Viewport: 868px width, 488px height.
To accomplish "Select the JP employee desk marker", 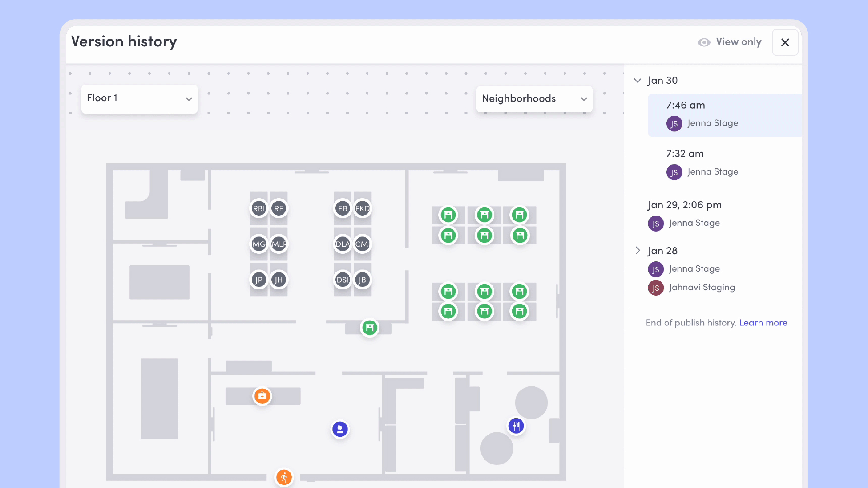I will (x=258, y=280).
